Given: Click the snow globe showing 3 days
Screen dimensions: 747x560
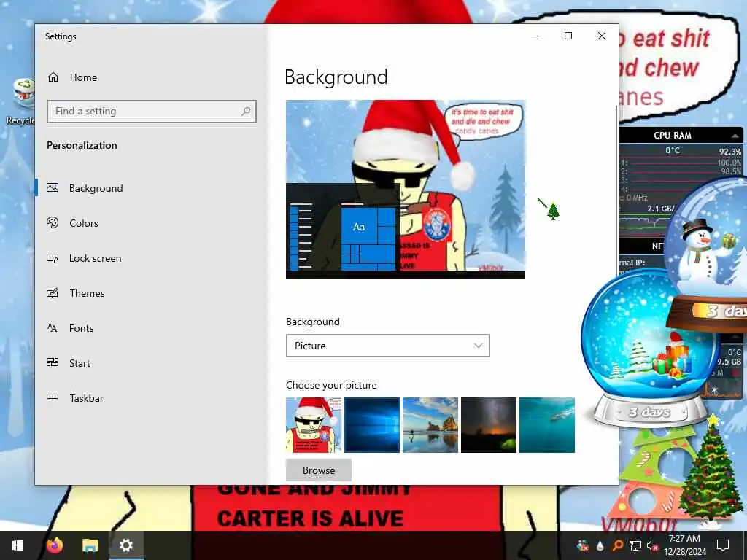Looking at the screenshot, I should pos(649,348).
